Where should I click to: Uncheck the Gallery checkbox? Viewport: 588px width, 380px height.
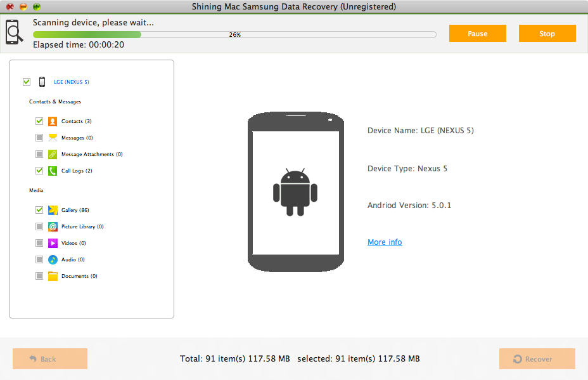[x=39, y=210]
